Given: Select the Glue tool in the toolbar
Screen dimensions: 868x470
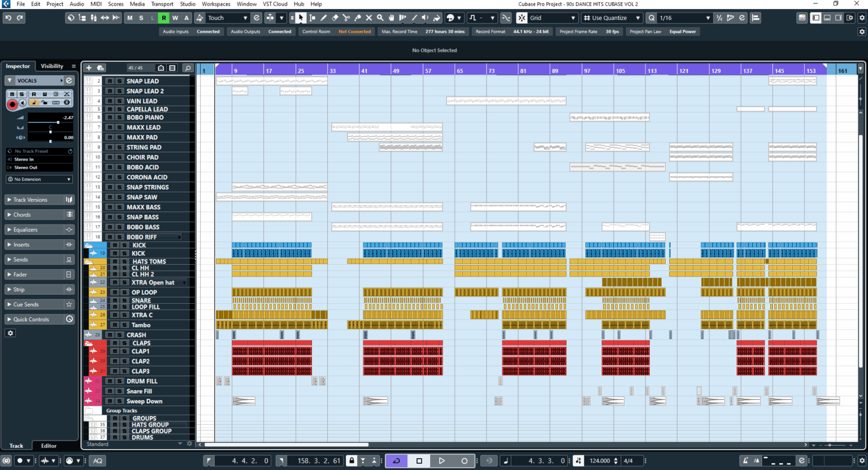Looking at the screenshot, I should pos(357,18).
